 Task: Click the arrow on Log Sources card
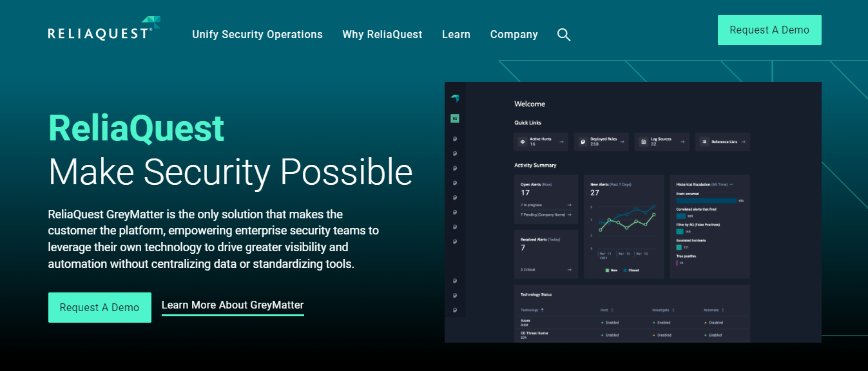pos(682,142)
